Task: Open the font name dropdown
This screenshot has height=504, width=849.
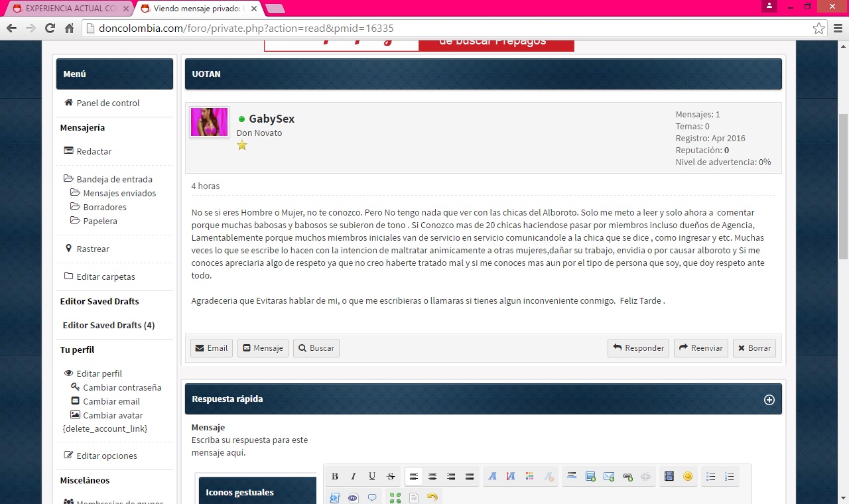Action: [x=492, y=476]
